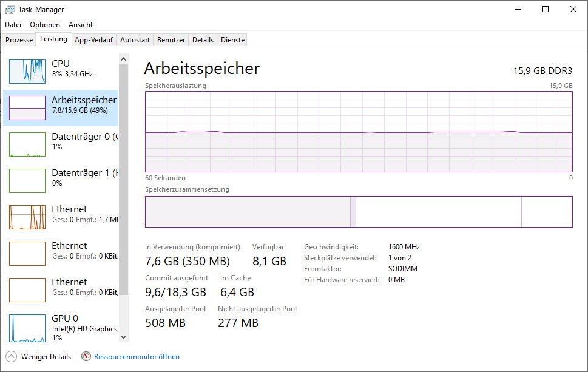Click the Speicherzusammensetzung memory composition bar

point(358,212)
